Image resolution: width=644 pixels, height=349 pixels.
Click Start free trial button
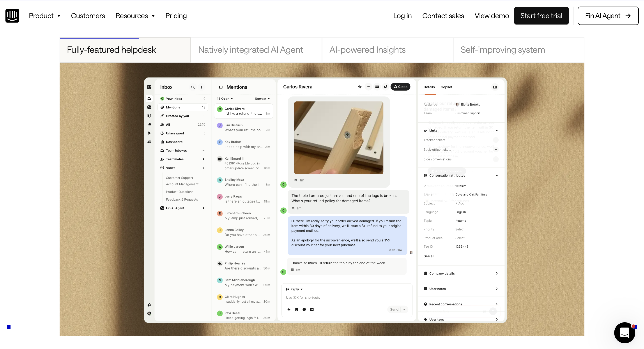pyautogui.click(x=541, y=16)
